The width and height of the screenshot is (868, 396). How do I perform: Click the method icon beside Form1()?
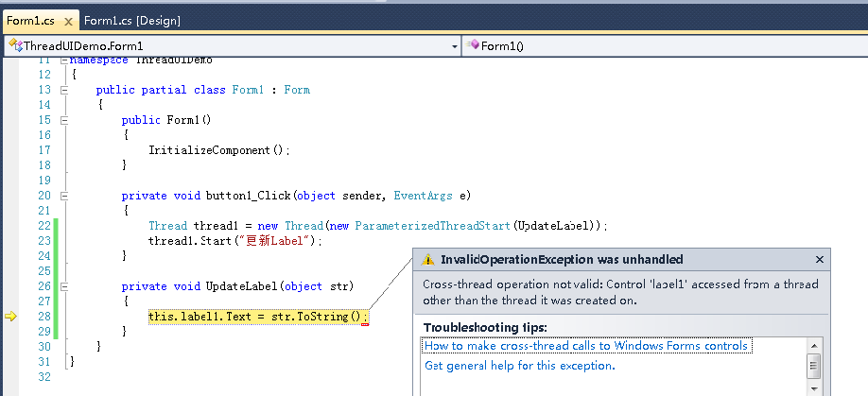tap(474, 44)
